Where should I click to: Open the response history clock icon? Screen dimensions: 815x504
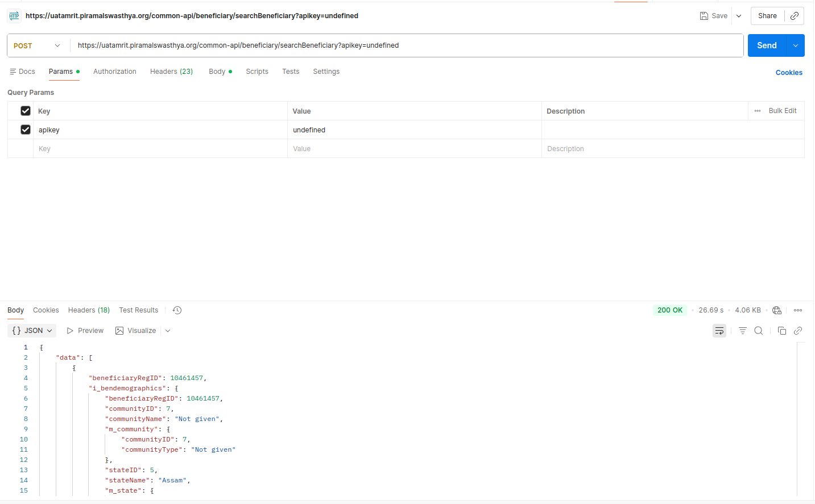point(177,310)
